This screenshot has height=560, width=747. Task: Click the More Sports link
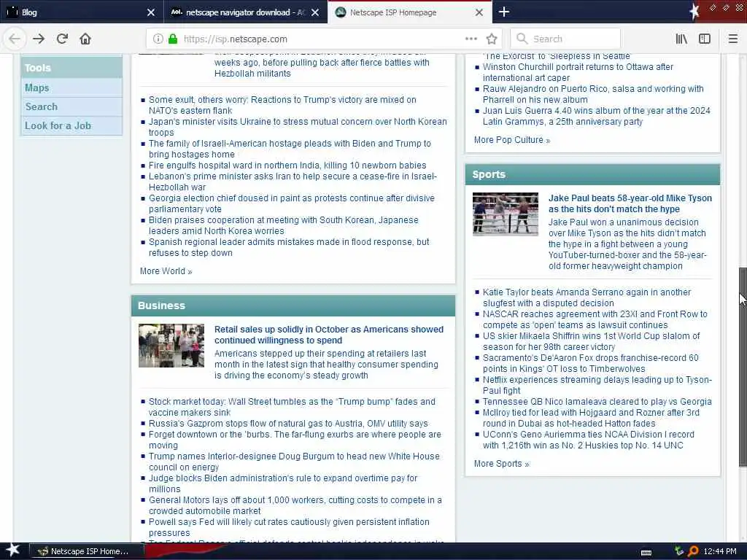coord(501,464)
